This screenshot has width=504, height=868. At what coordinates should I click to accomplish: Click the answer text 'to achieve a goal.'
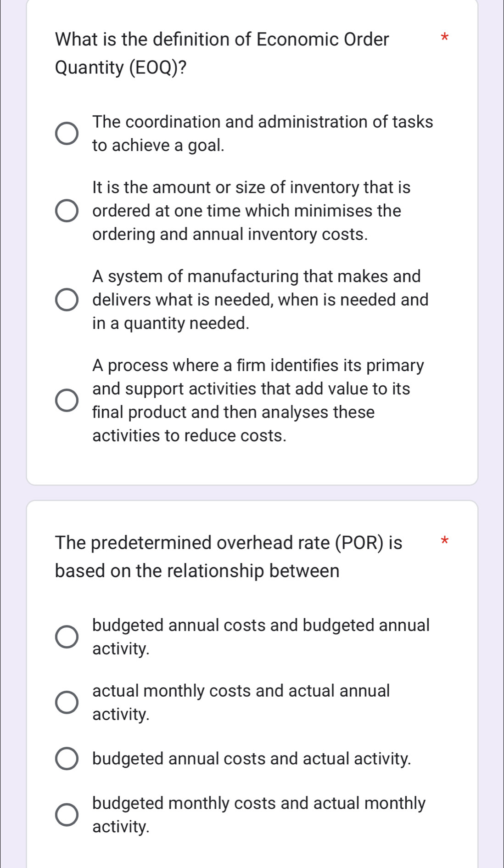click(x=158, y=146)
